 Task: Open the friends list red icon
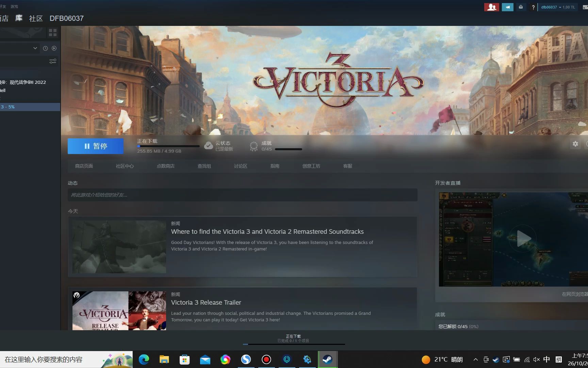[491, 7]
